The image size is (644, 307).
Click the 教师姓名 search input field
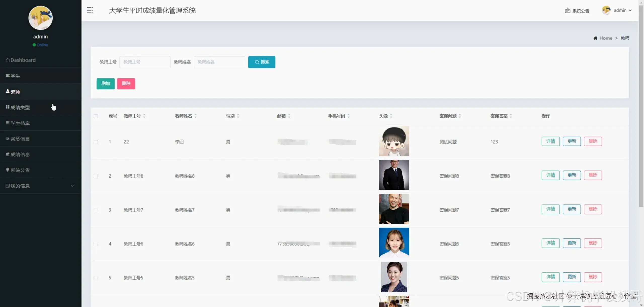219,62
